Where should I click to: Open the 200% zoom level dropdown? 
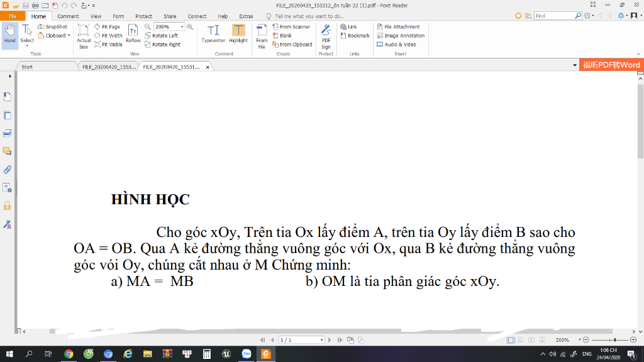(182, 26)
